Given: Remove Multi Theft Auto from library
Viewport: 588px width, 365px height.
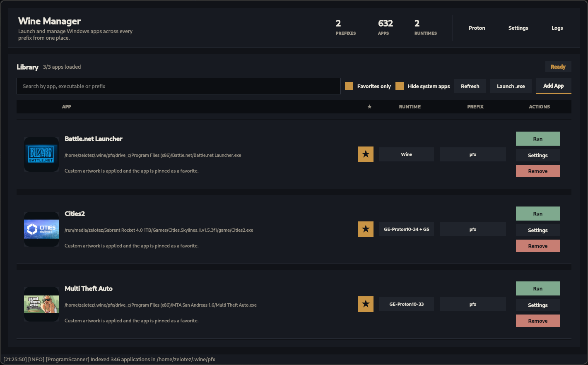Looking at the screenshot, I should (538, 321).
